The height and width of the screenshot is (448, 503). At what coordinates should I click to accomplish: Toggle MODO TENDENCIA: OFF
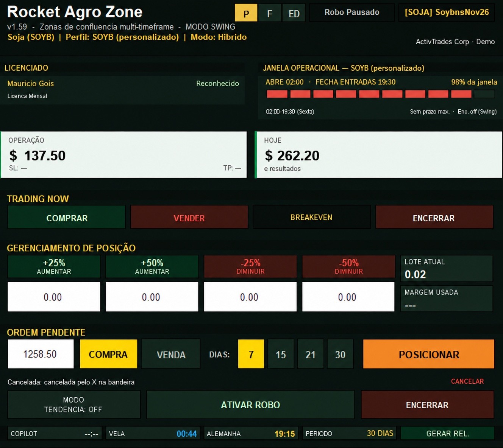coord(74,404)
